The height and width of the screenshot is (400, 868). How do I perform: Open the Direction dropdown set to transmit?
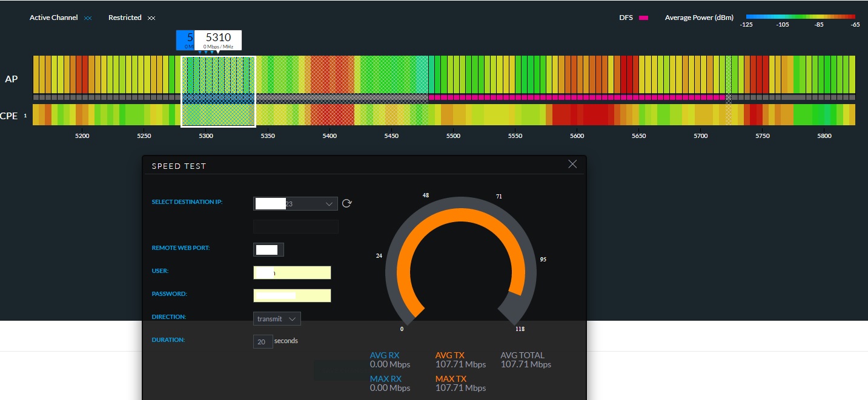tap(277, 318)
